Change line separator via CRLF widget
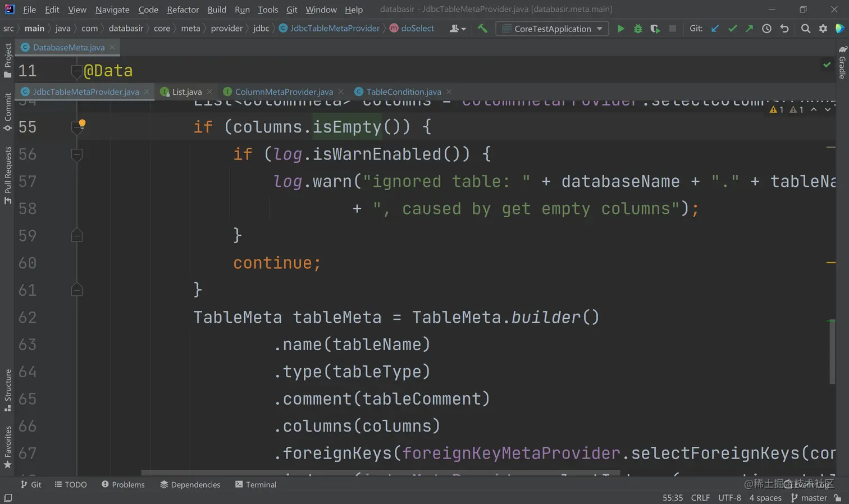Image resolution: width=849 pixels, height=504 pixels. pyautogui.click(x=700, y=498)
